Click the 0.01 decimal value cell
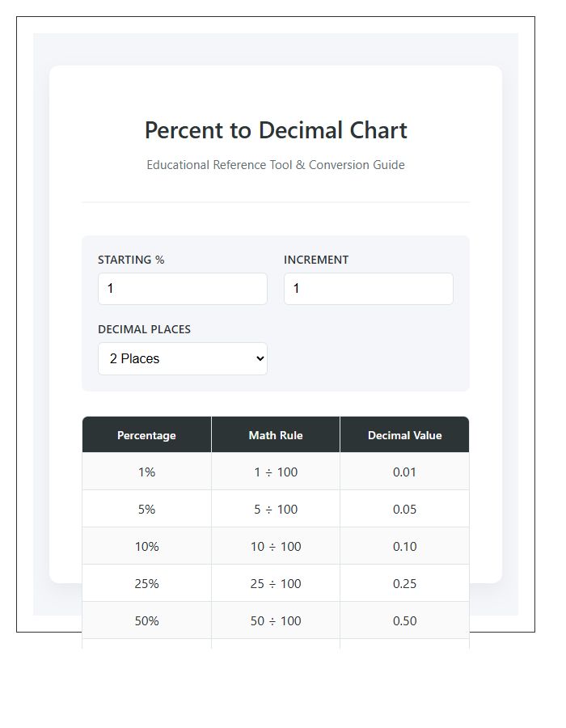 point(404,472)
